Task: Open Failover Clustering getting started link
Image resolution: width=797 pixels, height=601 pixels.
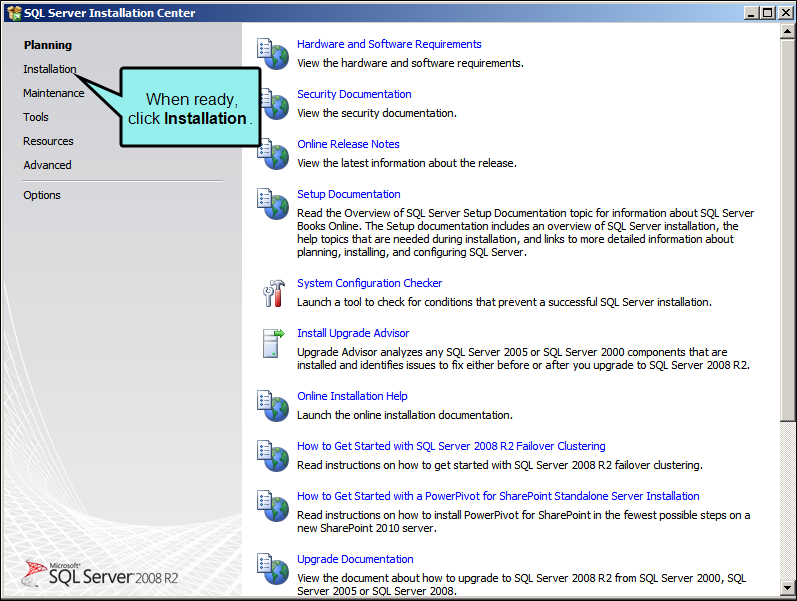Action: pyautogui.click(x=451, y=446)
